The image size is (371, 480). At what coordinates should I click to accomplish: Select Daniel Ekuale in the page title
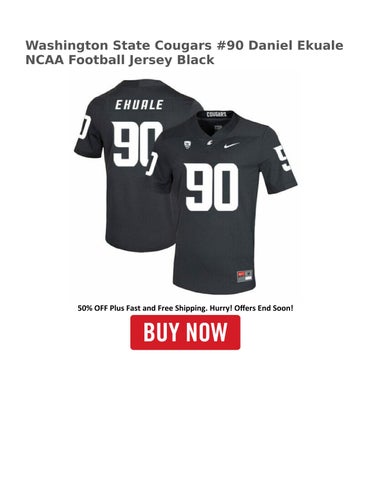click(296, 45)
